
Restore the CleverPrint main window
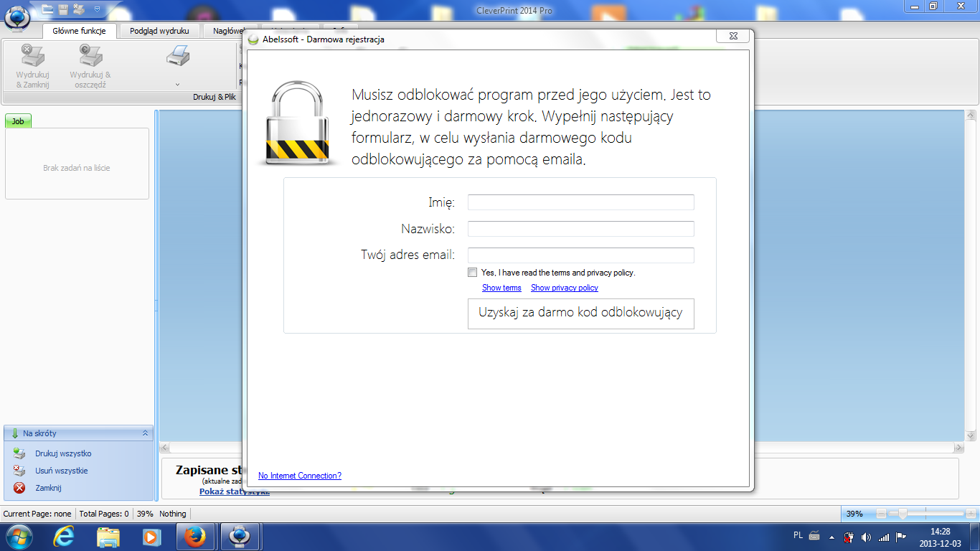coord(933,6)
